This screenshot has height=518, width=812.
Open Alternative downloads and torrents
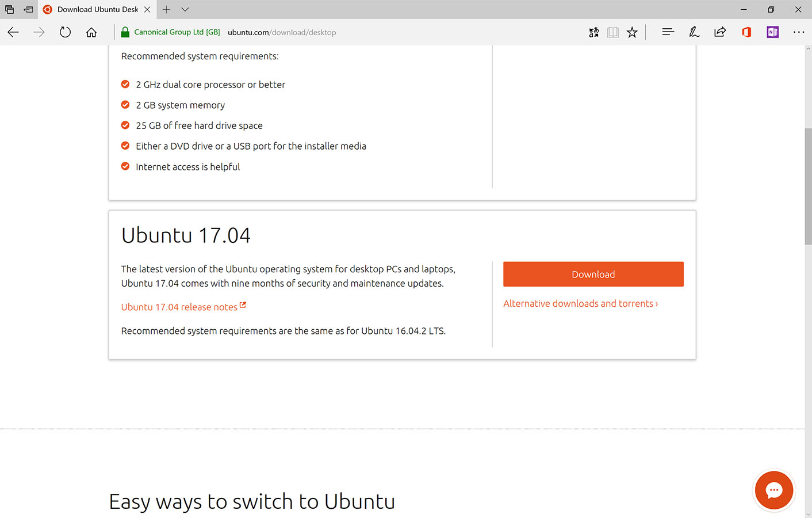581,303
